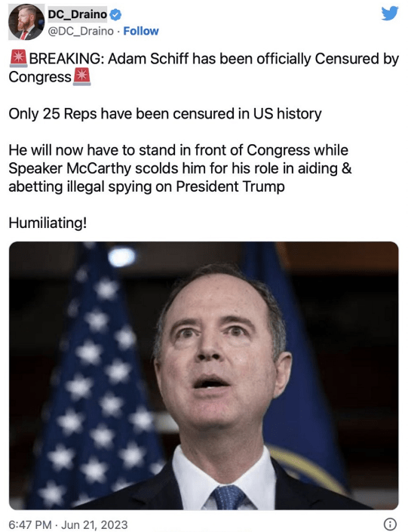Click the Jun 21, 2023 date
This screenshot has height=532, width=408.
[x=94, y=524]
